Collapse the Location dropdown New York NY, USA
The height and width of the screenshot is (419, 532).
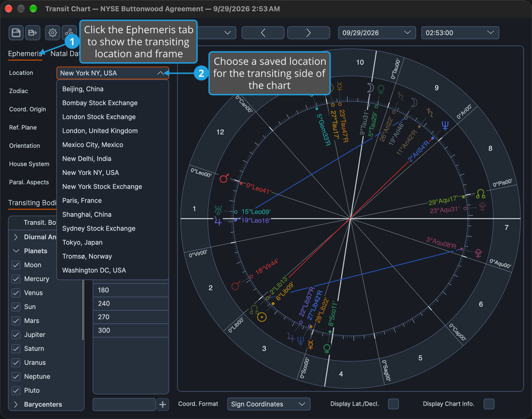(x=113, y=73)
